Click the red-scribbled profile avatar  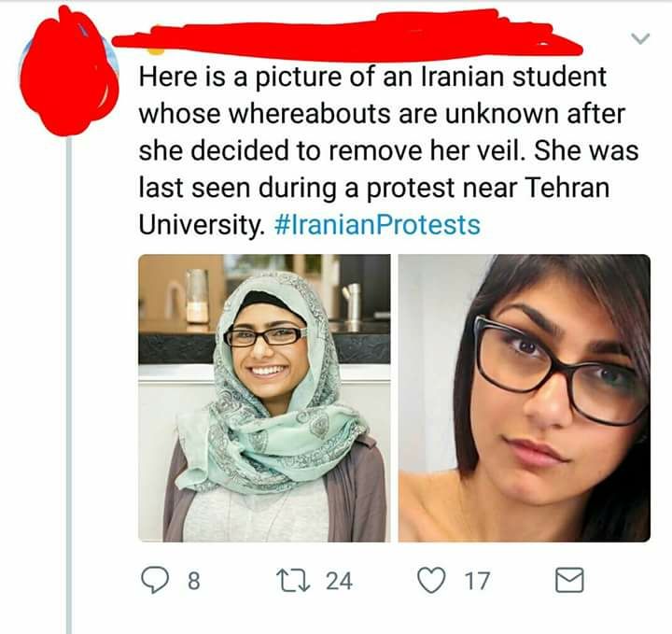click(x=68, y=73)
